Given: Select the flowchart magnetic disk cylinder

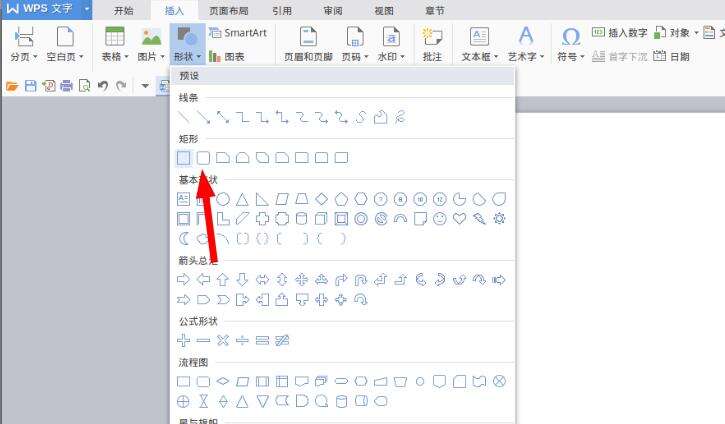Looking at the screenshot, I should click(341, 401).
